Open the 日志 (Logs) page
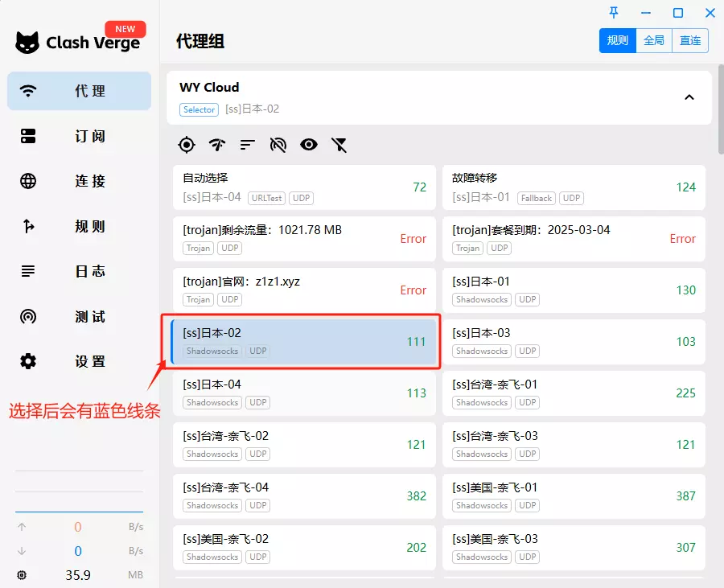The image size is (724, 588). pos(80,271)
